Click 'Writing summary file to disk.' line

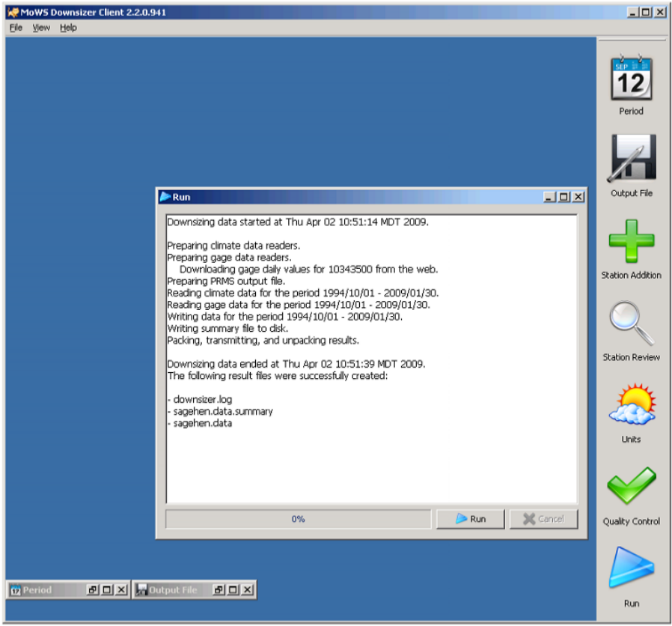click(227, 329)
